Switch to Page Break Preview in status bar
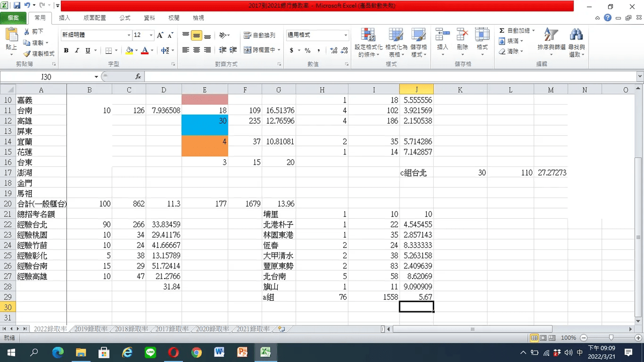Screen dimensions: 644x362 [x=553, y=338]
